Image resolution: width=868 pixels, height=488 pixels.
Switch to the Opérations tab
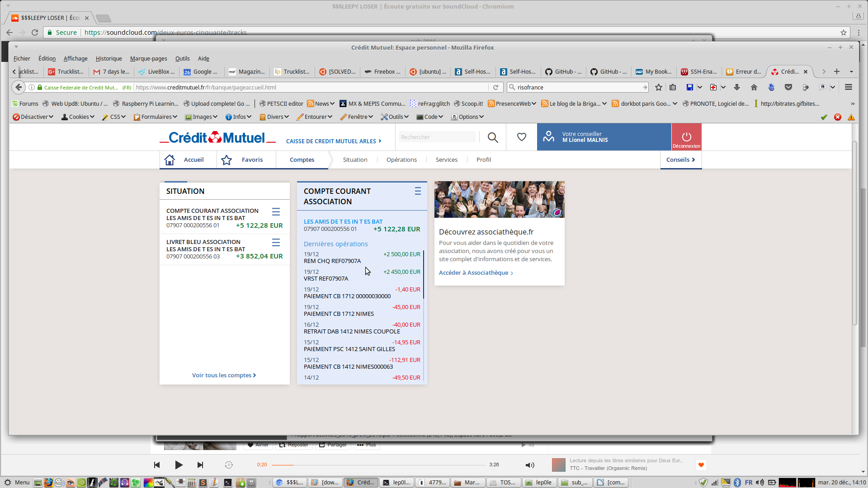pos(401,160)
